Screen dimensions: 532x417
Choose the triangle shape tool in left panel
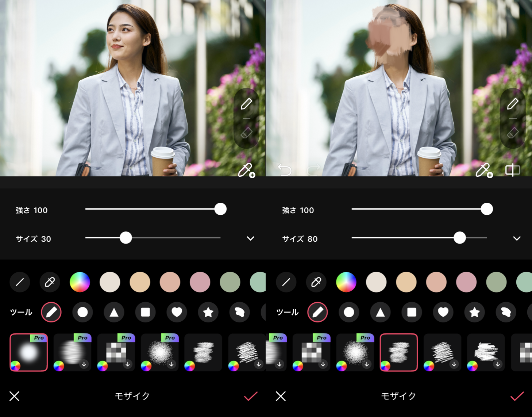tap(114, 312)
